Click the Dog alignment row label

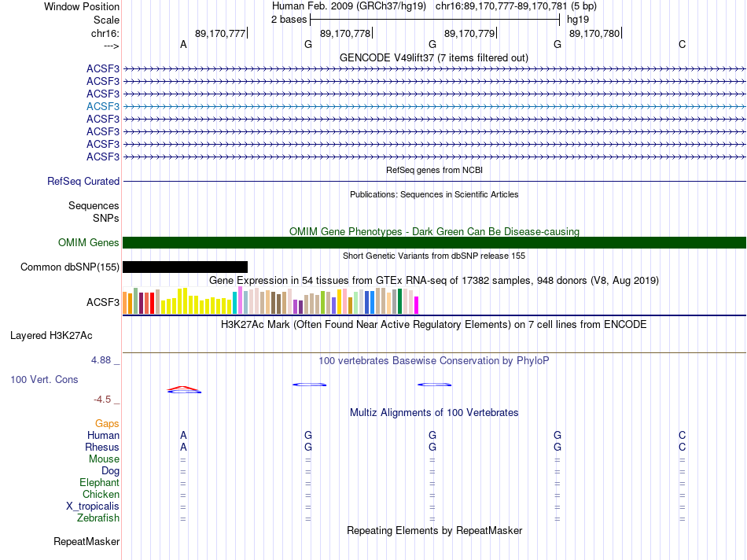click(110, 471)
